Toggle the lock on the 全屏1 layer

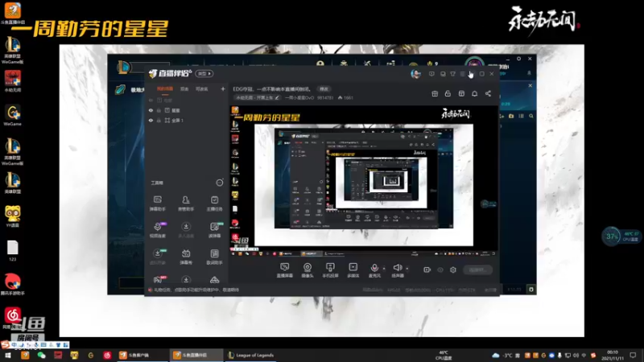click(x=159, y=120)
